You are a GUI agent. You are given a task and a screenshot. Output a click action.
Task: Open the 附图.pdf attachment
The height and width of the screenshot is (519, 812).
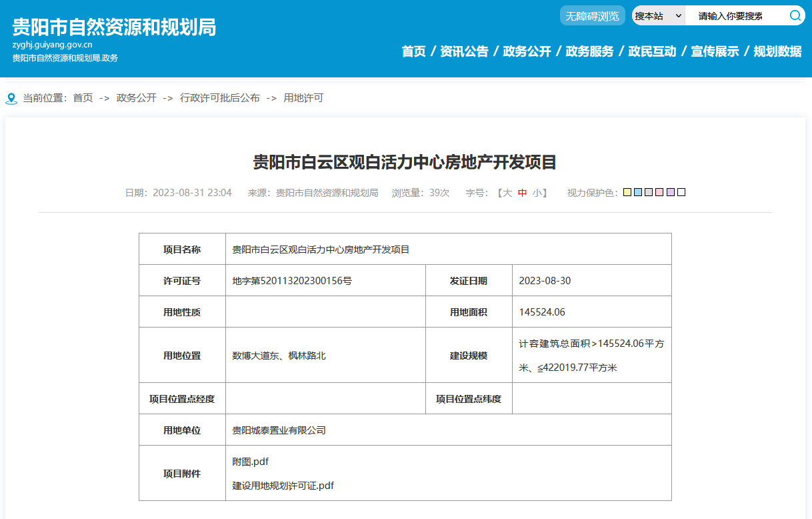click(x=251, y=462)
